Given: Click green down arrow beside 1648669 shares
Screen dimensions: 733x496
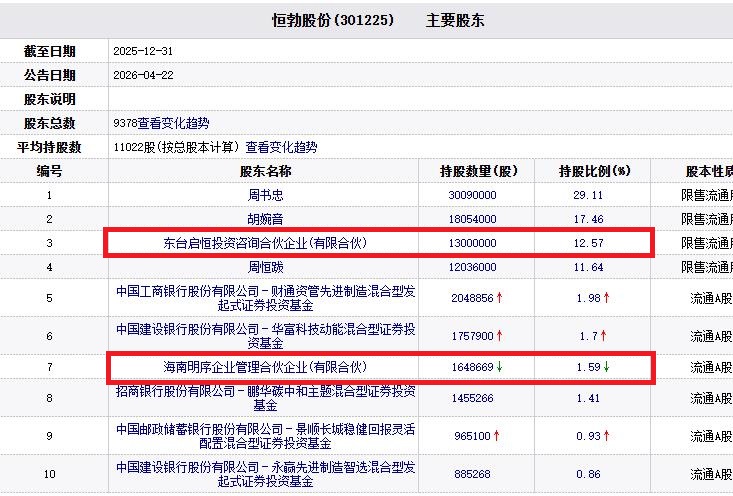Looking at the screenshot, I should click(499, 367).
